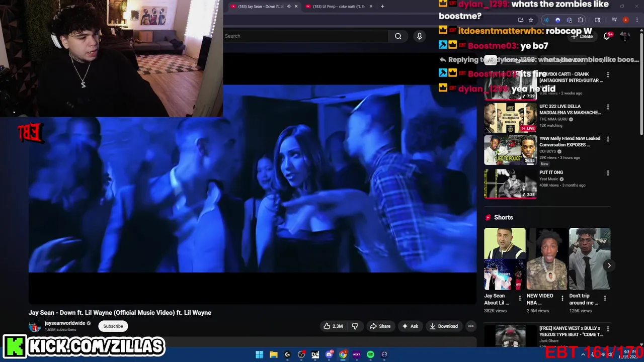Click the Yeat Music channel name

(548, 179)
